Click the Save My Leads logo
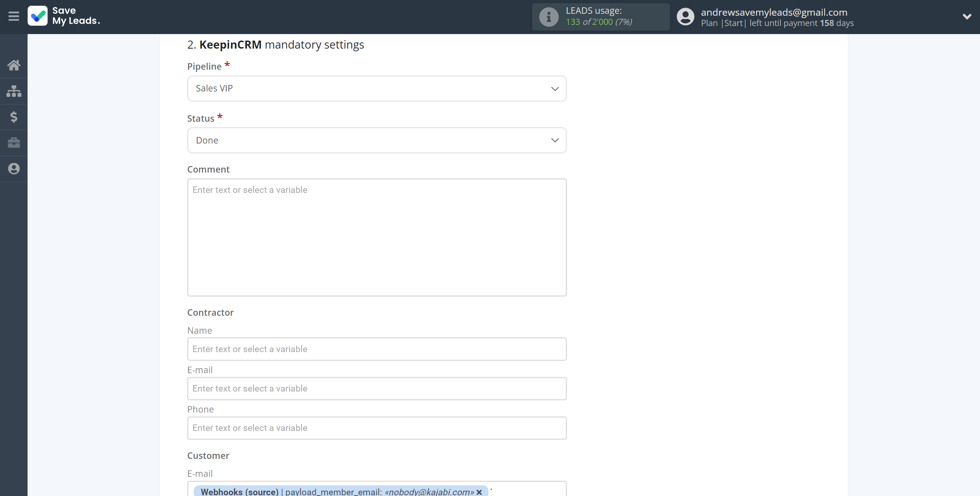The width and height of the screenshot is (980, 496). 64,16
